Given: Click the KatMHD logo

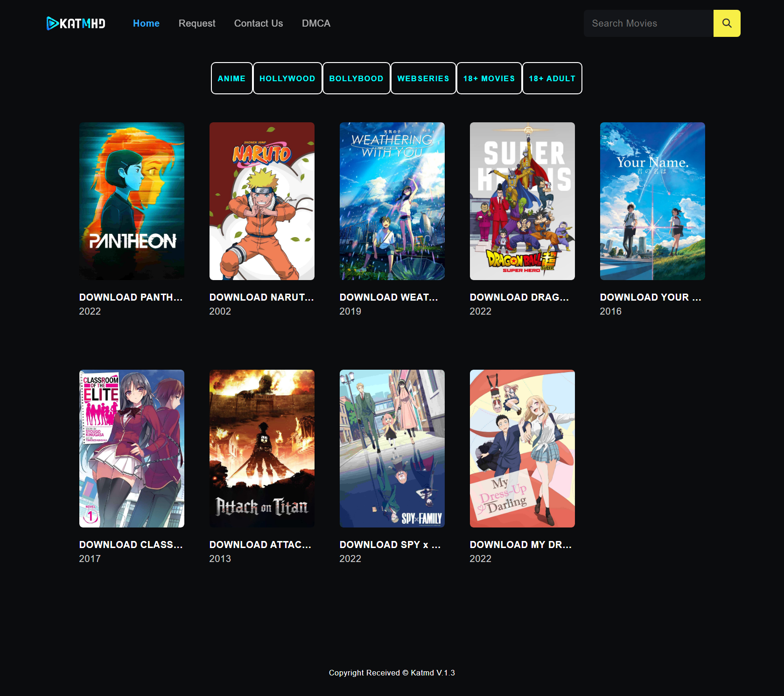Looking at the screenshot, I should (x=76, y=23).
